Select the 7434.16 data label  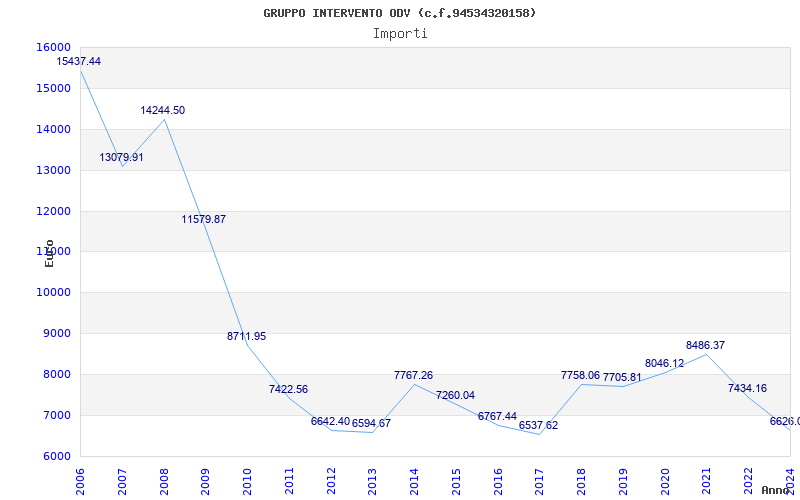pyautogui.click(x=747, y=388)
